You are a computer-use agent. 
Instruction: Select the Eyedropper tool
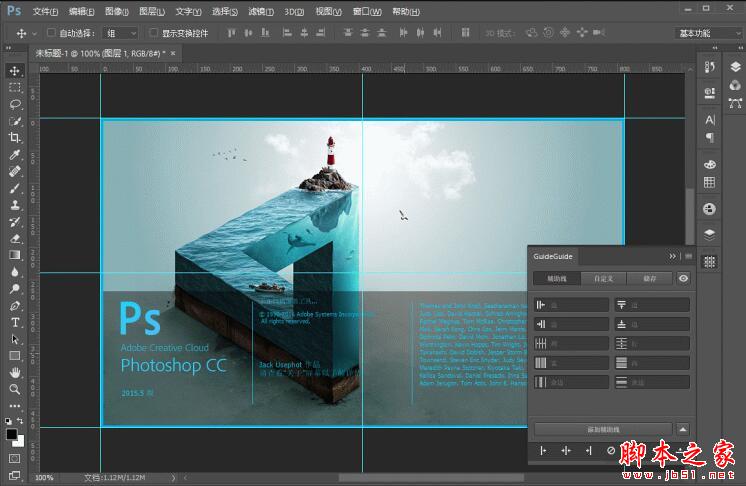click(15, 155)
